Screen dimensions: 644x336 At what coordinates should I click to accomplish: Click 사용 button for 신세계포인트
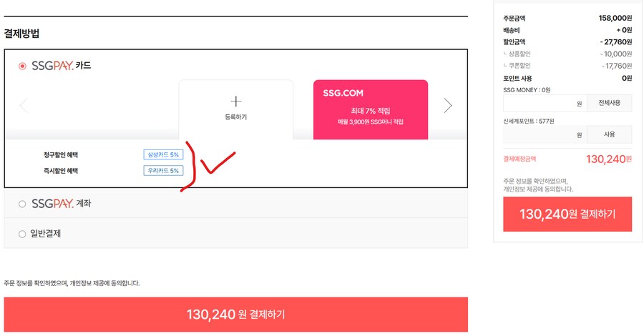(x=609, y=134)
